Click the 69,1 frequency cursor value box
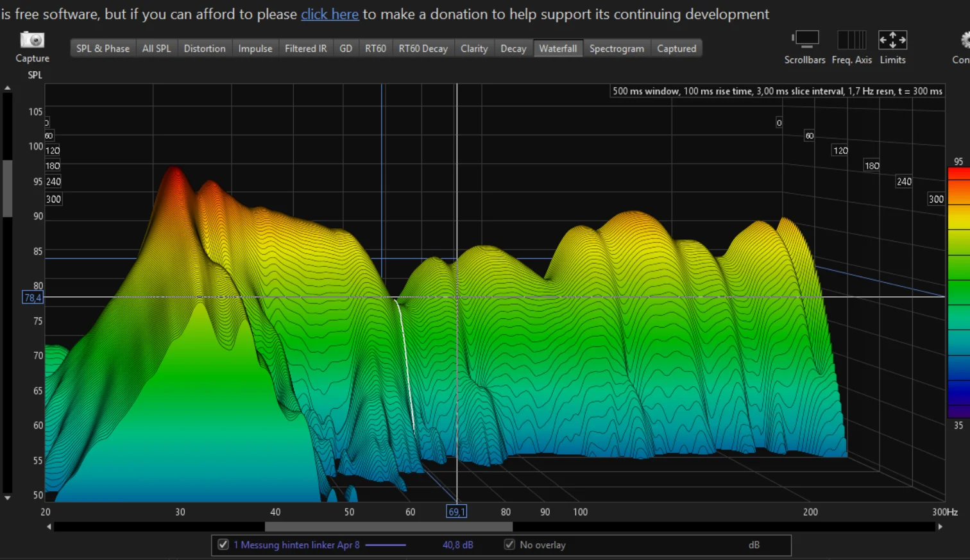The image size is (970, 560). click(457, 511)
